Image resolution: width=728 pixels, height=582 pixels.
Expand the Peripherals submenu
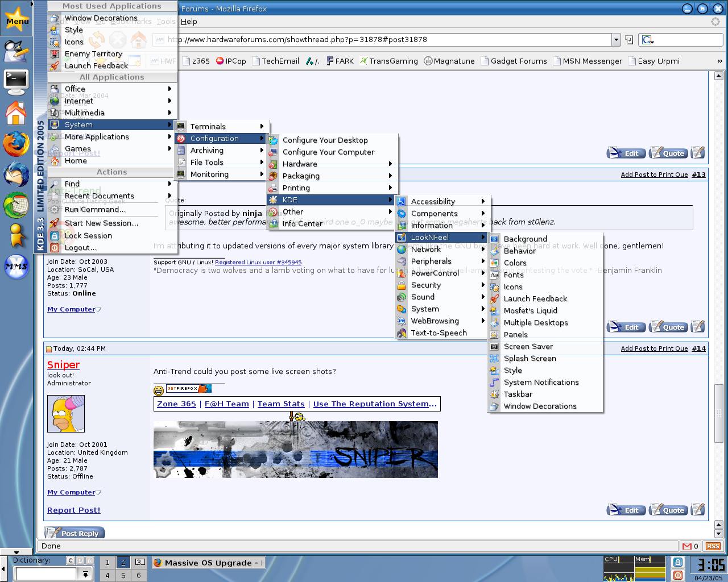pos(442,261)
